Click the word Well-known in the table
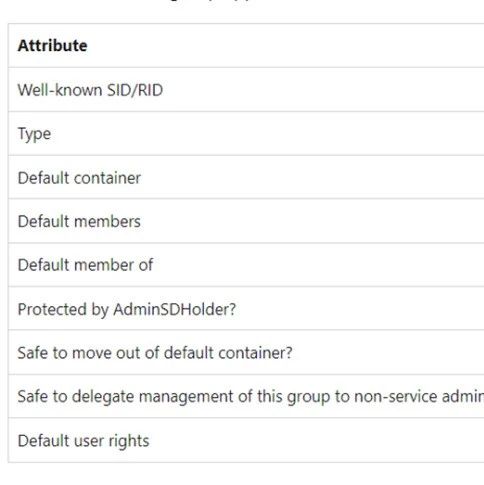Image resolution: width=484 pixels, height=485 pixels. pyautogui.click(x=60, y=90)
